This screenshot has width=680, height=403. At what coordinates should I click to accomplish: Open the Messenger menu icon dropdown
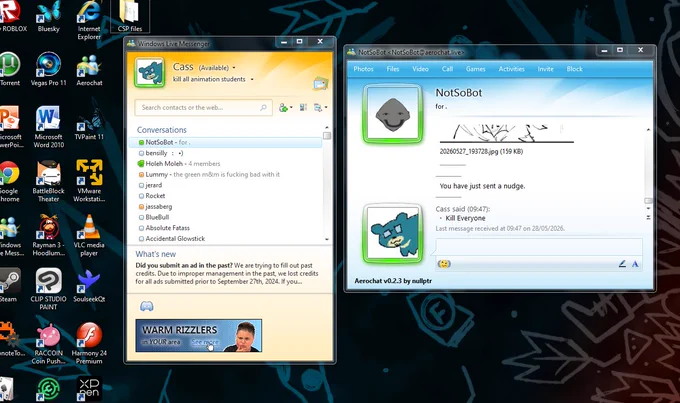[x=320, y=107]
